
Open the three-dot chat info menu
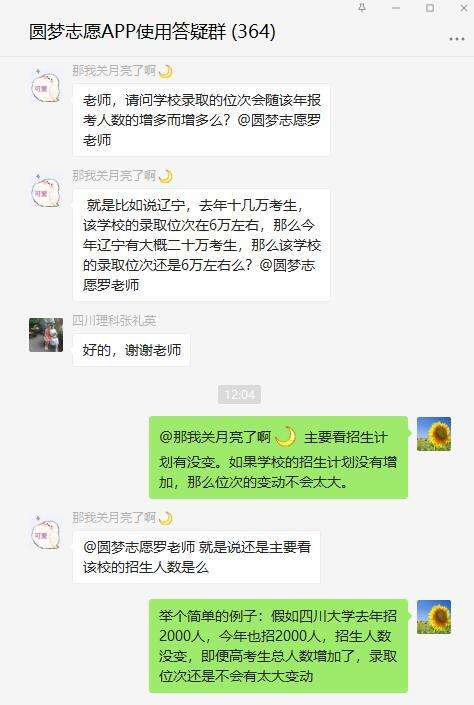[456, 39]
